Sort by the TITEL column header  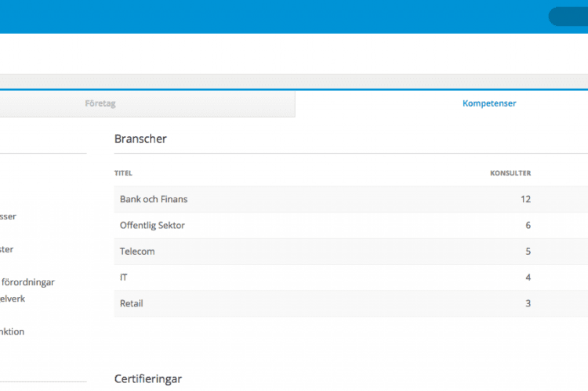click(x=123, y=173)
